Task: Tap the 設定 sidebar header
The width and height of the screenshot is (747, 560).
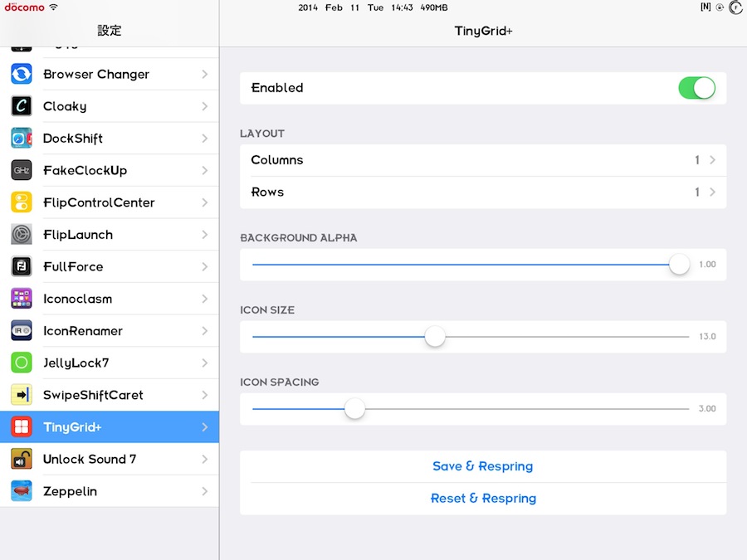Action: 109,31
